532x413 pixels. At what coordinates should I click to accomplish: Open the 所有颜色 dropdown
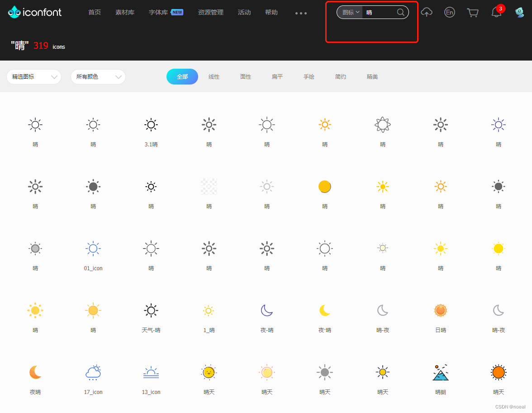click(x=98, y=77)
